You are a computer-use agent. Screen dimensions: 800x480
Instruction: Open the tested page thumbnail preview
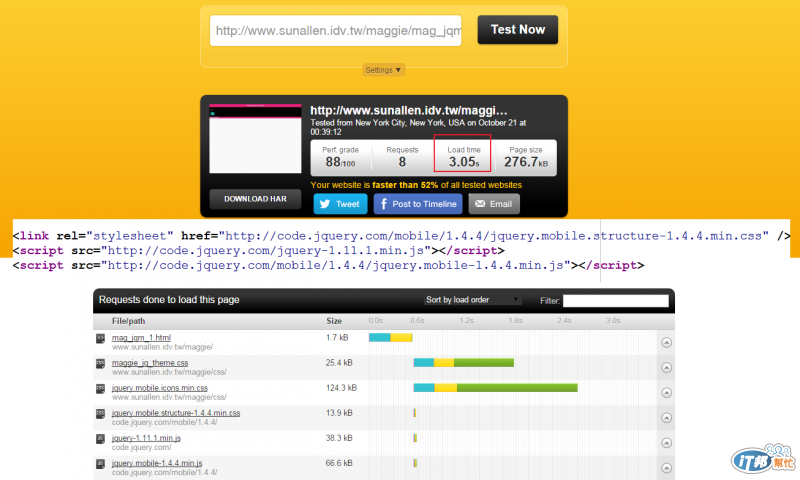click(x=255, y=139)
